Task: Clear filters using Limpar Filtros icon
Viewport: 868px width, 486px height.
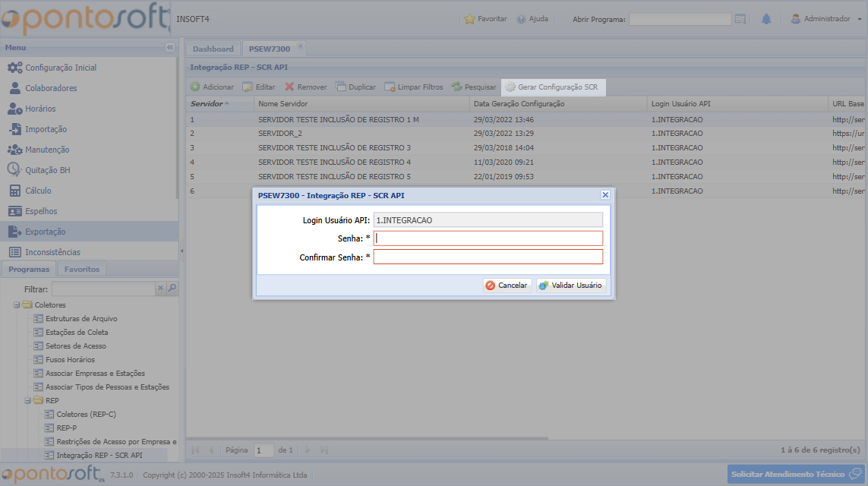Action: (x=390, y=87)
